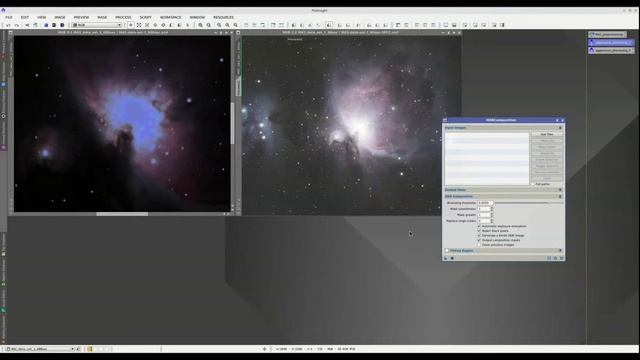This screenshot has width=640, height=360.
Task: Open the FILE menu
Action: pyautogui.click(x=9, y=18)
